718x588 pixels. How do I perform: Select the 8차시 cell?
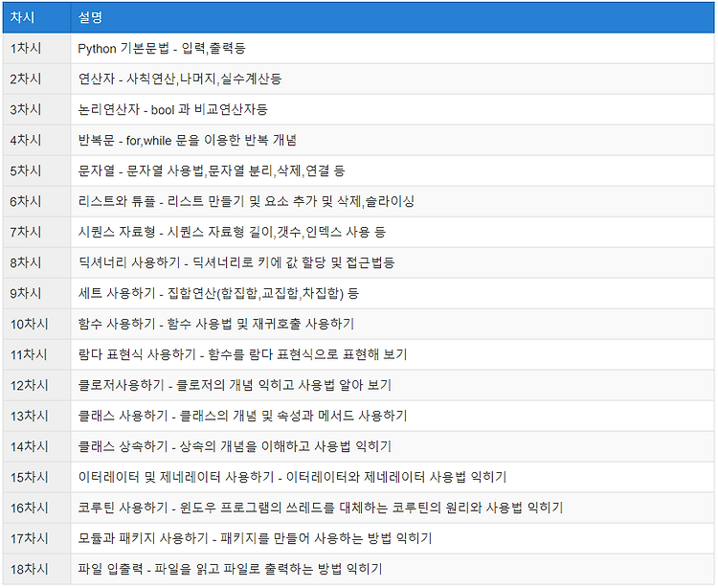[x=36, y=262]
